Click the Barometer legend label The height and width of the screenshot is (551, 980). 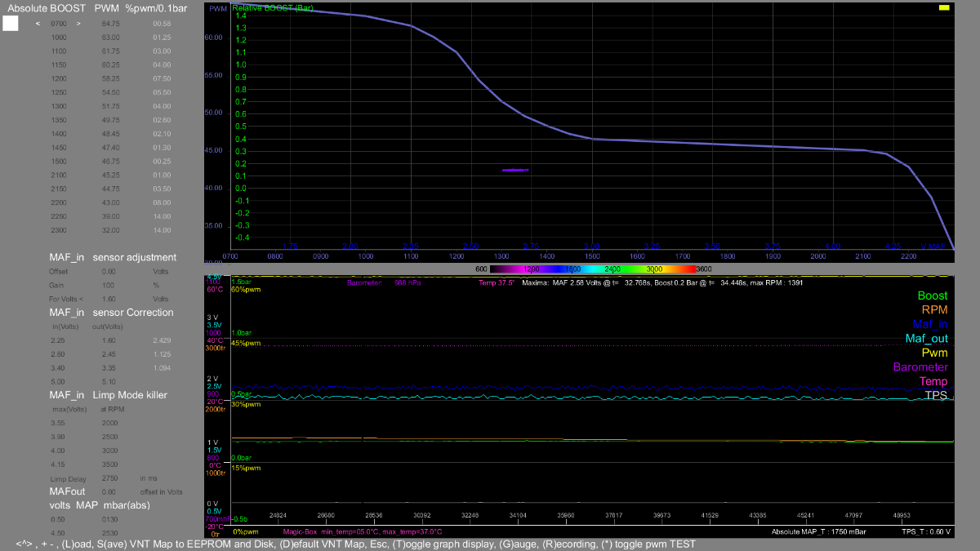point(921,367)
